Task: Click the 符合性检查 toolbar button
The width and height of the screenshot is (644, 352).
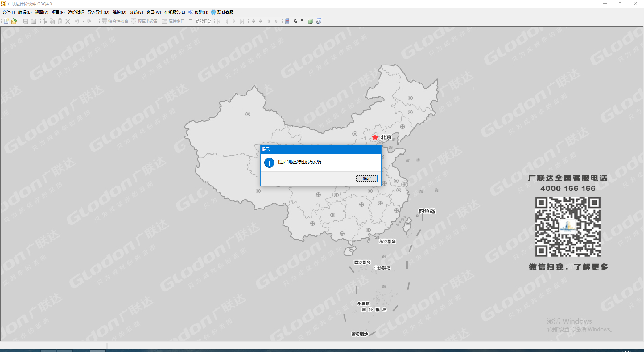Action: (115, 21)
